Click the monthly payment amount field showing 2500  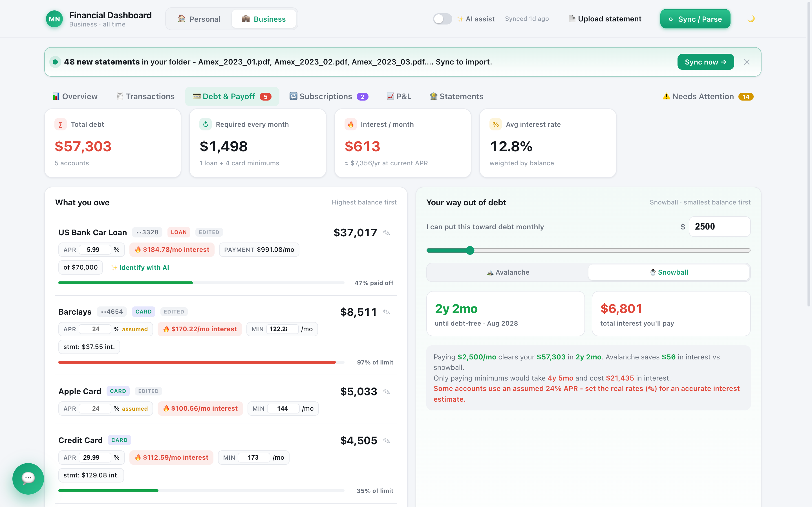[x=720, y=227]
